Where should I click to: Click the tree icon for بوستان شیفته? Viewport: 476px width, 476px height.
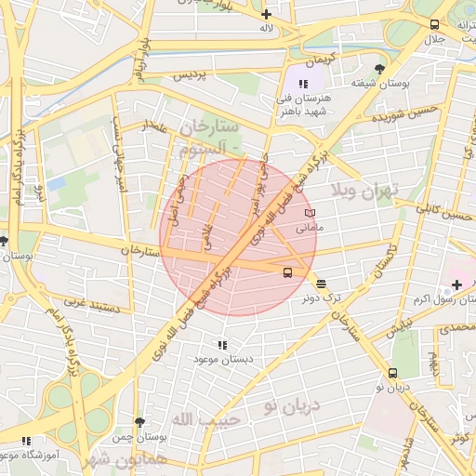tap(379, 69)
